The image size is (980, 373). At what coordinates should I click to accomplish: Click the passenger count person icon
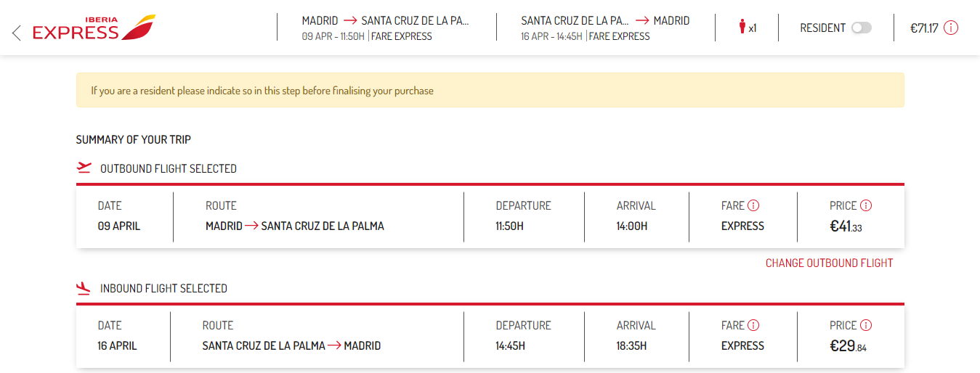click(742, 28)
